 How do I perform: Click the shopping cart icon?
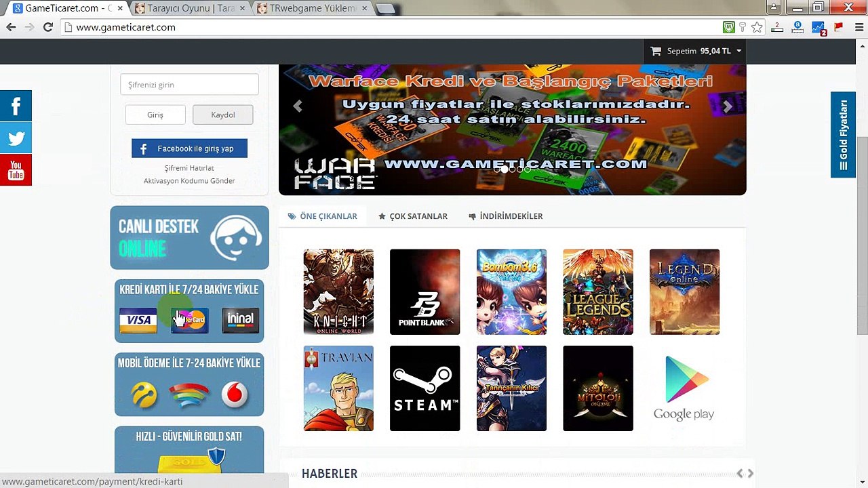click(656, 51)
